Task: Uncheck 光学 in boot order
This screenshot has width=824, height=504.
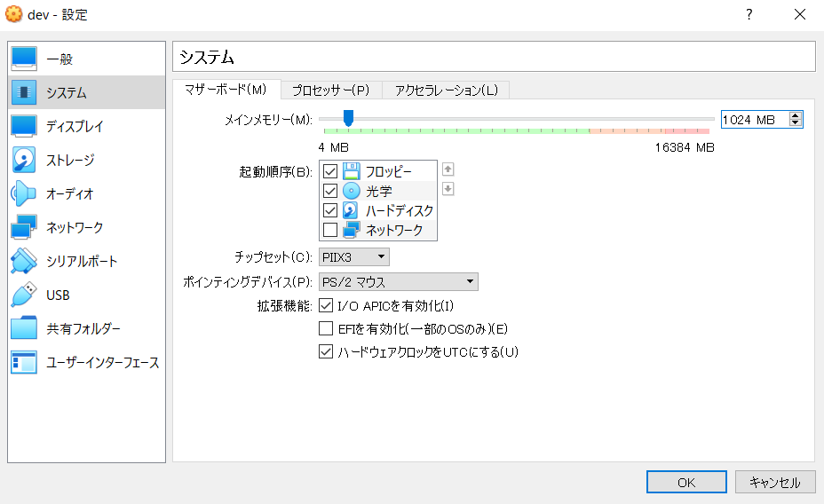Action: [x=330, y=191]
